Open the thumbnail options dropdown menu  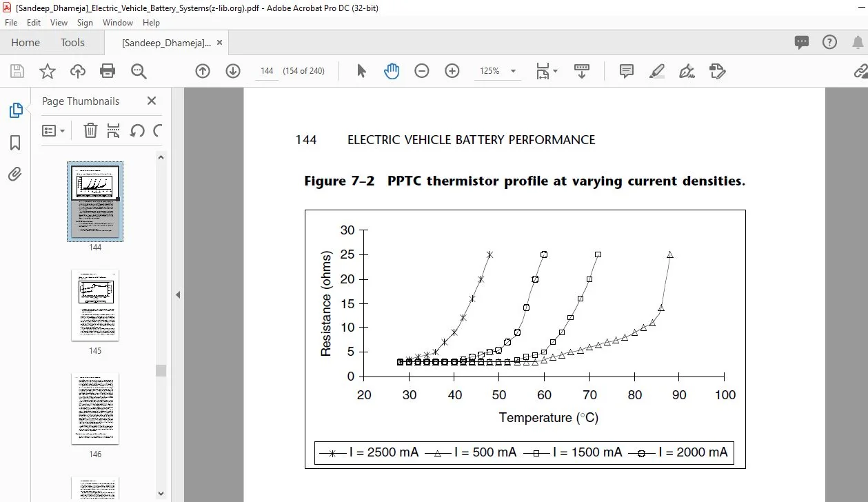coord(54,130)
